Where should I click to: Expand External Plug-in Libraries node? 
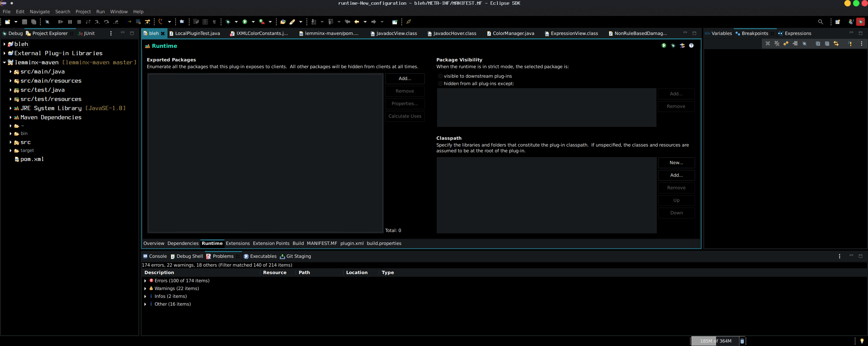coord(4,53)
